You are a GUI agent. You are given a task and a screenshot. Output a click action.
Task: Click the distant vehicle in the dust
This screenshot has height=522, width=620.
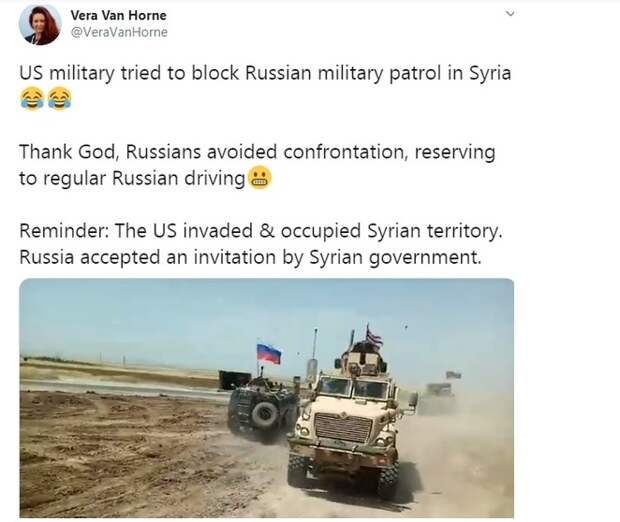(x=437, y=395)
